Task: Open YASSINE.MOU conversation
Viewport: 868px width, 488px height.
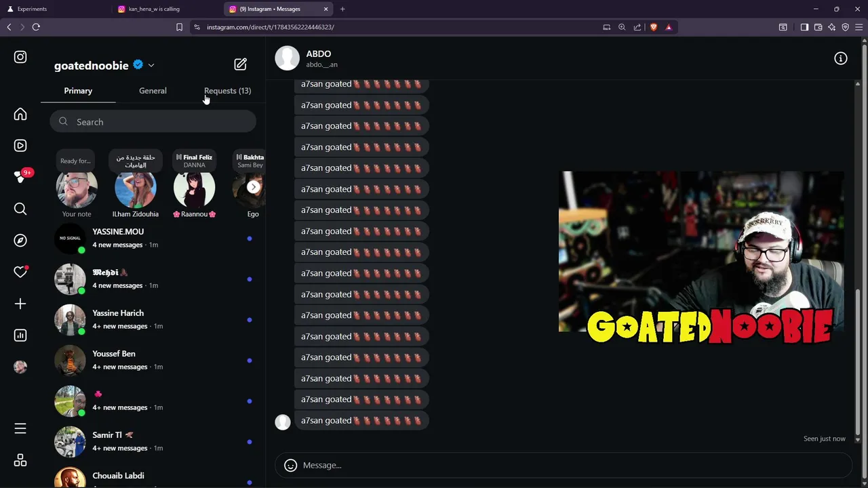Action: (x=153, y=239)
